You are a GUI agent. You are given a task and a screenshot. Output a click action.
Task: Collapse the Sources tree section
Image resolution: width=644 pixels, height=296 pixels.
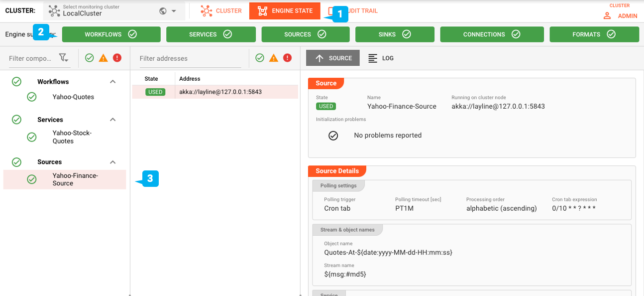pos(113,162)
